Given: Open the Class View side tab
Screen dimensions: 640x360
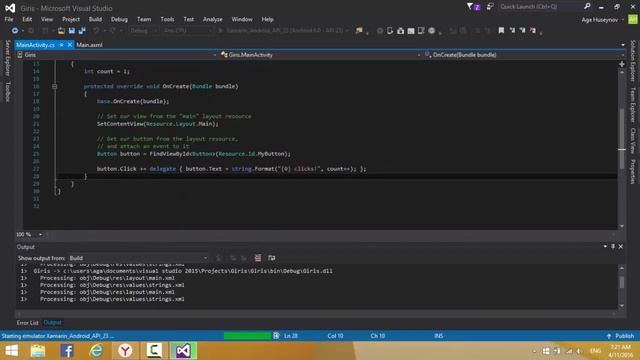Looking at the screenshot, I should click(x=633, y=140).
